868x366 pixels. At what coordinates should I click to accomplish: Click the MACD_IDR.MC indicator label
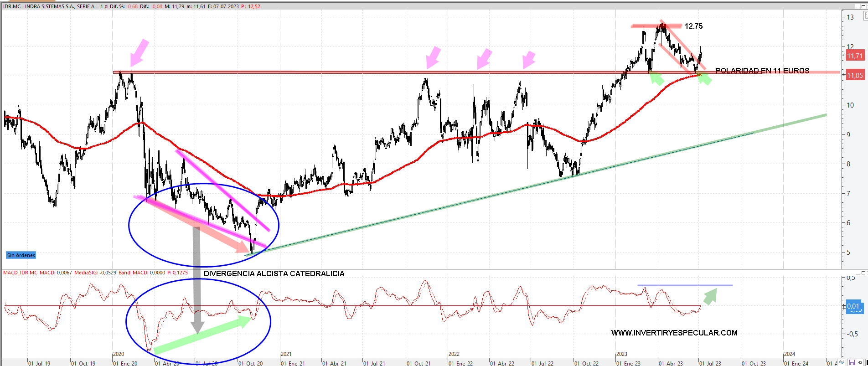(21, 273)
